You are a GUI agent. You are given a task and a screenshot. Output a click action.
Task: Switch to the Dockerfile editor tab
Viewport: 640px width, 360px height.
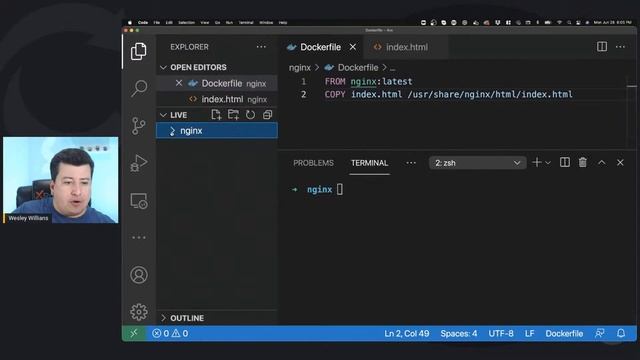click(x=320, y=47)
